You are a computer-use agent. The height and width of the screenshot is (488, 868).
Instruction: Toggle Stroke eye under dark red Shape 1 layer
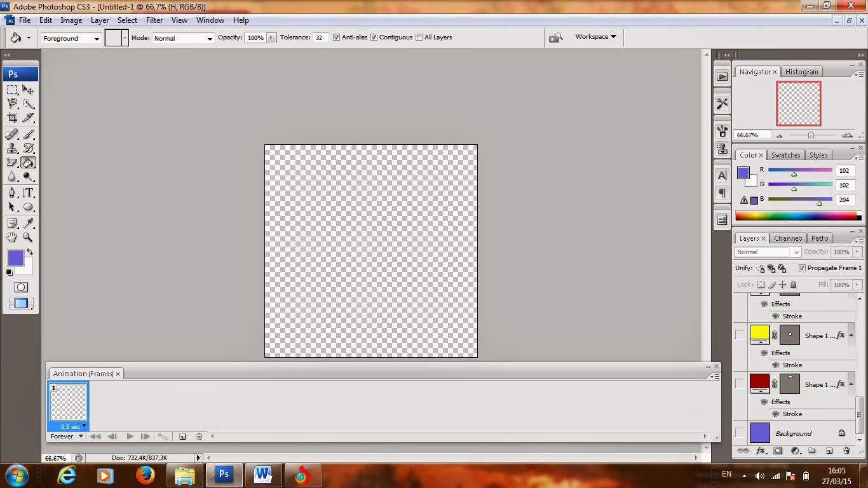point(776,414)
